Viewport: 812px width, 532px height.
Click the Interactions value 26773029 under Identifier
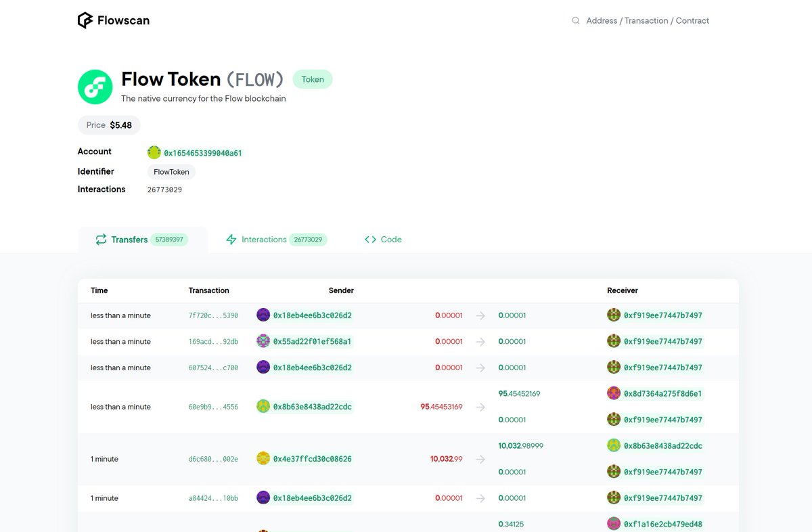coord(164,190)
